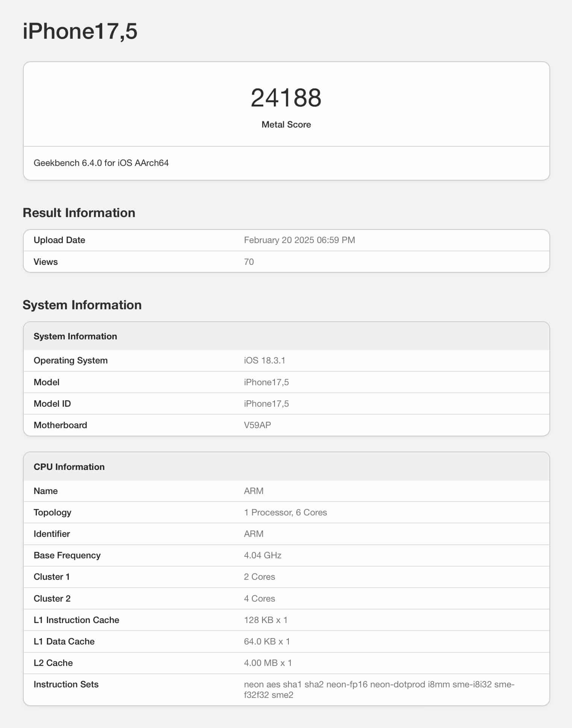Click Geekbench 6.4.0 for iOS AArch64 text
The height and width of the screenshot is (728, 572).
tap(101, 163)
